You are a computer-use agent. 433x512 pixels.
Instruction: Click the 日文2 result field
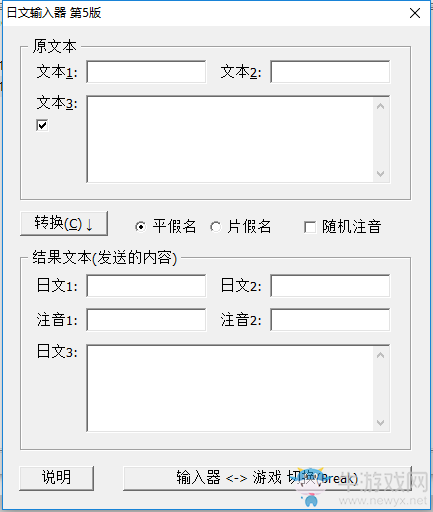[330, 286]
